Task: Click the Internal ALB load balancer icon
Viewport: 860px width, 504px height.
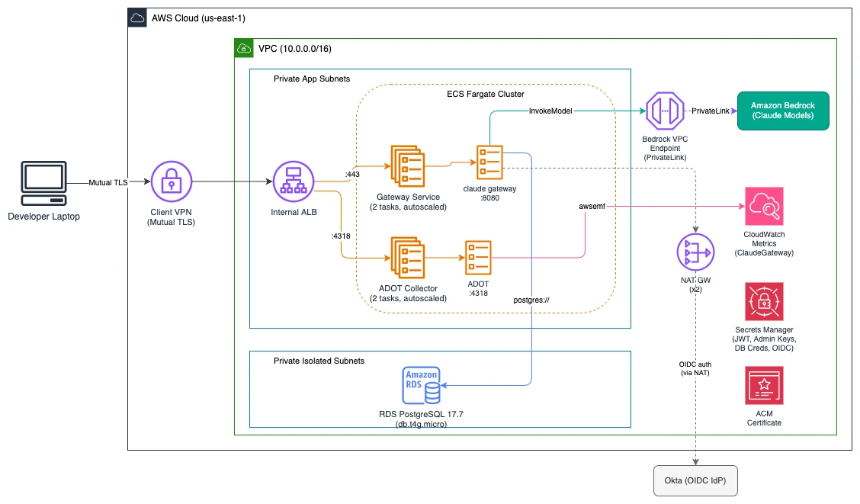Action: coord(294,181)
